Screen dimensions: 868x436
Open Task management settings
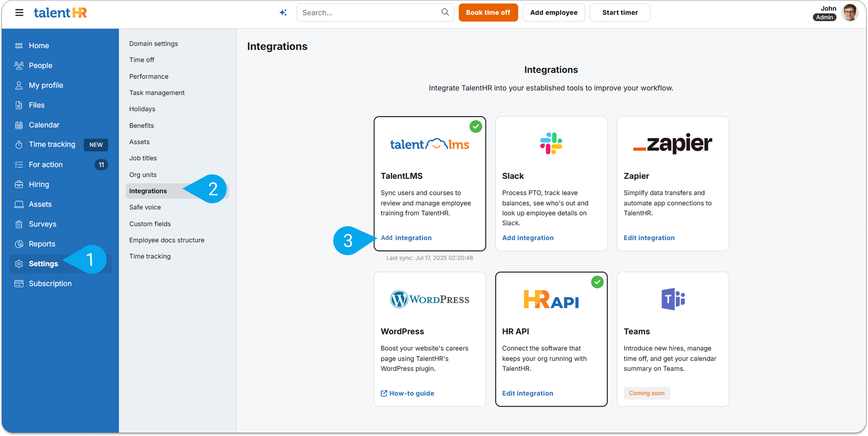pos(157,93)
